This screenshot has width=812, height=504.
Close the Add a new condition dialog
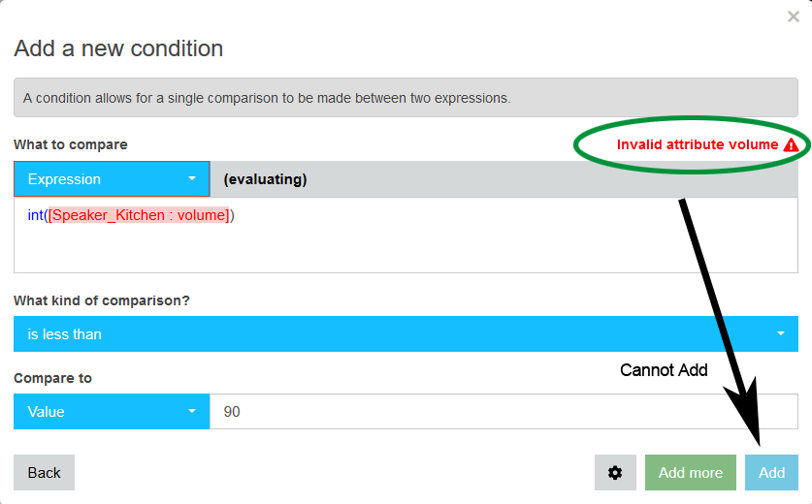(x=794, y=17)
